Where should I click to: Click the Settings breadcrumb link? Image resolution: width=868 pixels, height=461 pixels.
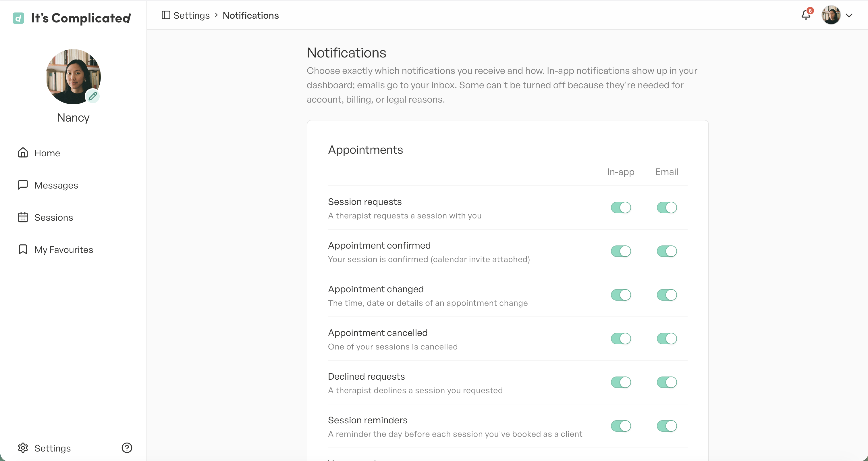click(x=191, y=16)
